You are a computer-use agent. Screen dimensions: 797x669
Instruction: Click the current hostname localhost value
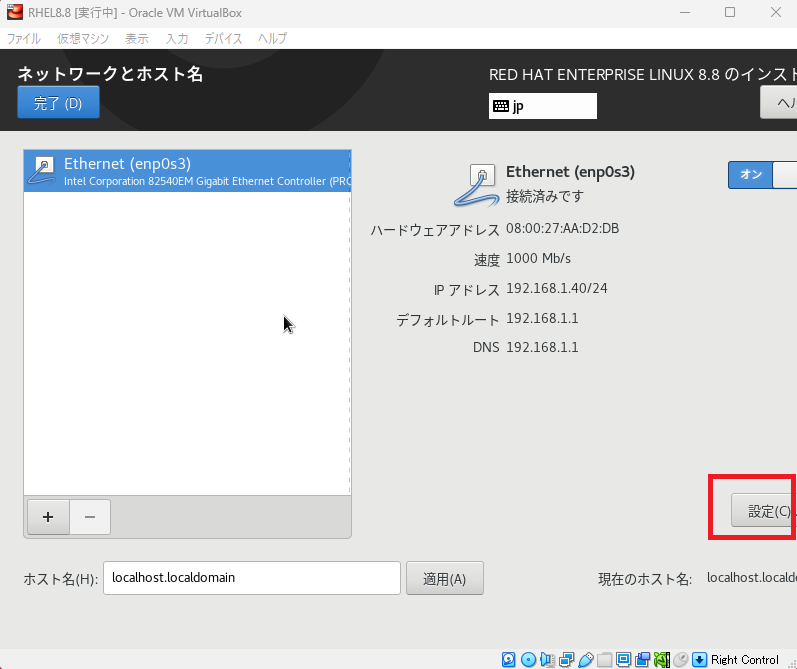(751, 578)
